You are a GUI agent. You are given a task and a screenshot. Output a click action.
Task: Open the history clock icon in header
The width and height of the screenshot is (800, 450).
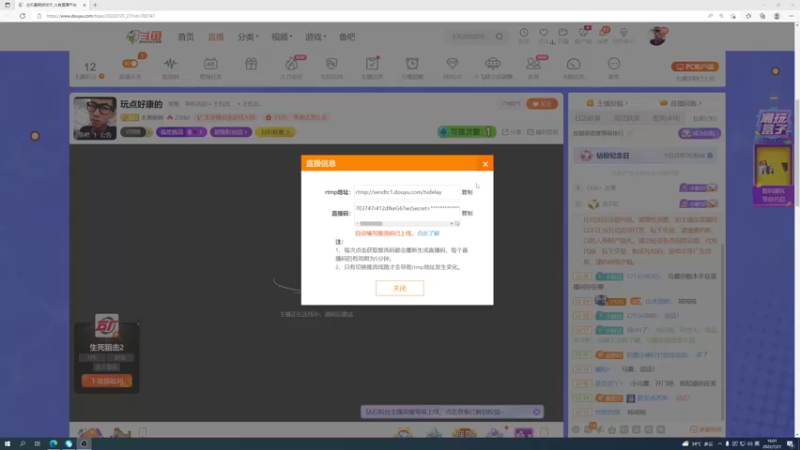pos(524,33)
